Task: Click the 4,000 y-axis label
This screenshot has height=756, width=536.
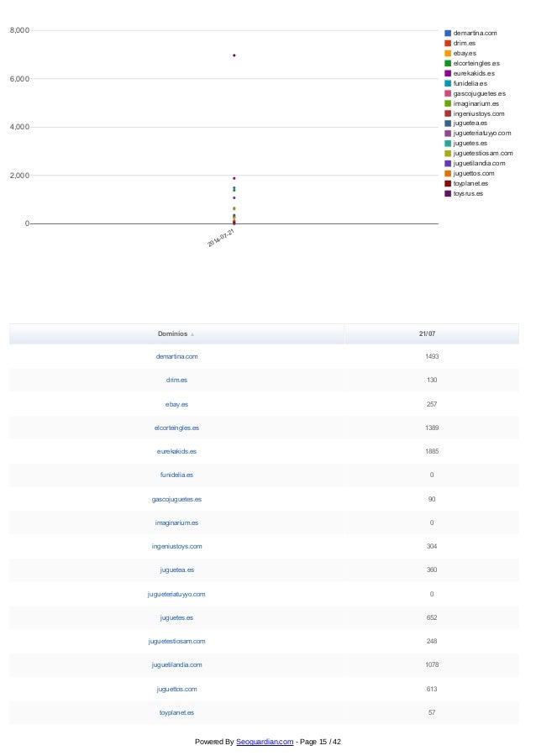Action: pos(20,128)
